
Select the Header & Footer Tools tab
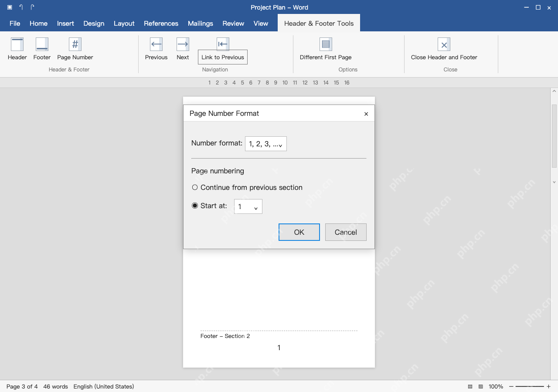(319, 24)
